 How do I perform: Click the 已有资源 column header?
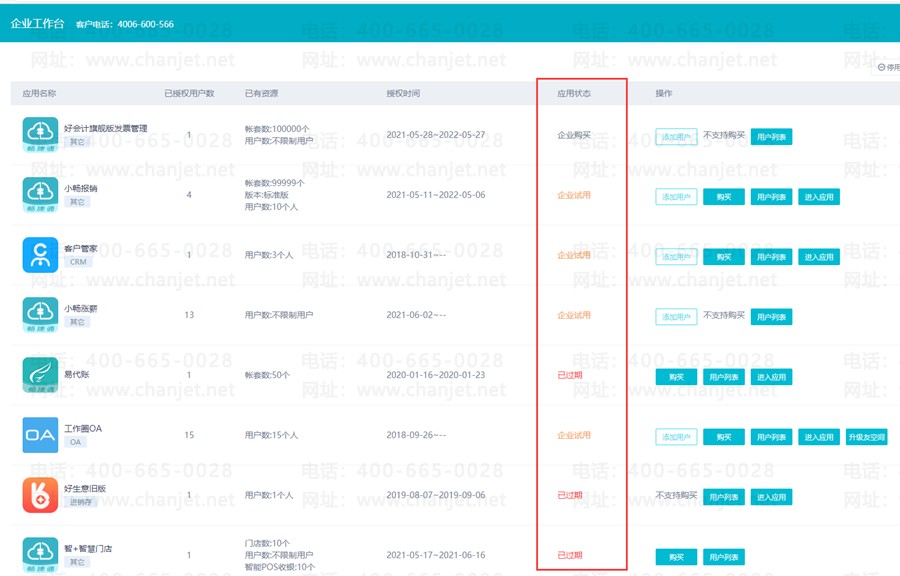click(262, 93)
